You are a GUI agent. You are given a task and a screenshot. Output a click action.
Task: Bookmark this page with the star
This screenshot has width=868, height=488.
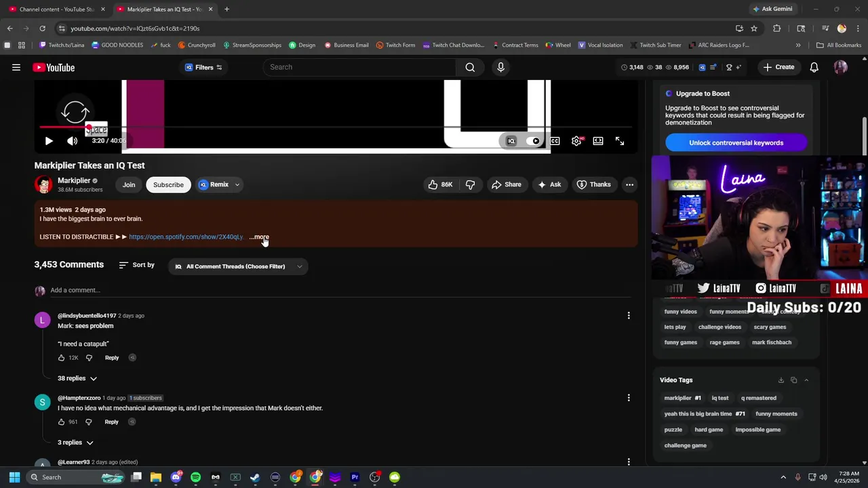click(754, 28)
